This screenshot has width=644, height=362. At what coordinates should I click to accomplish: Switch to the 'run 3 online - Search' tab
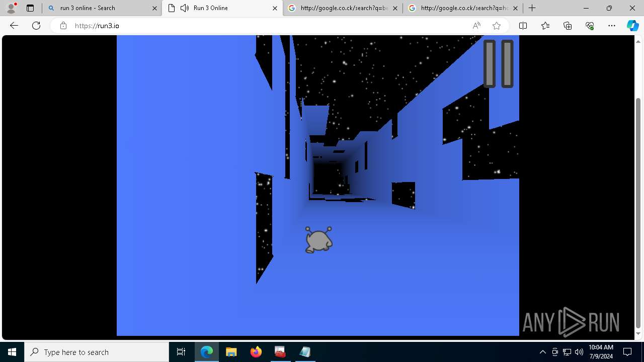[102, 8]
